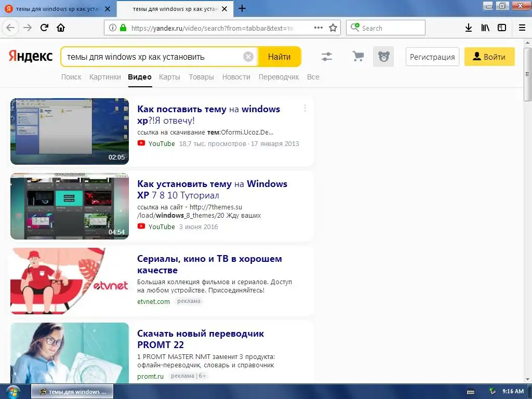This screenshot has height=399, width=532.
Task: Click the etvnet.com link
Action: pyautogui.click(x=153, y=301)
